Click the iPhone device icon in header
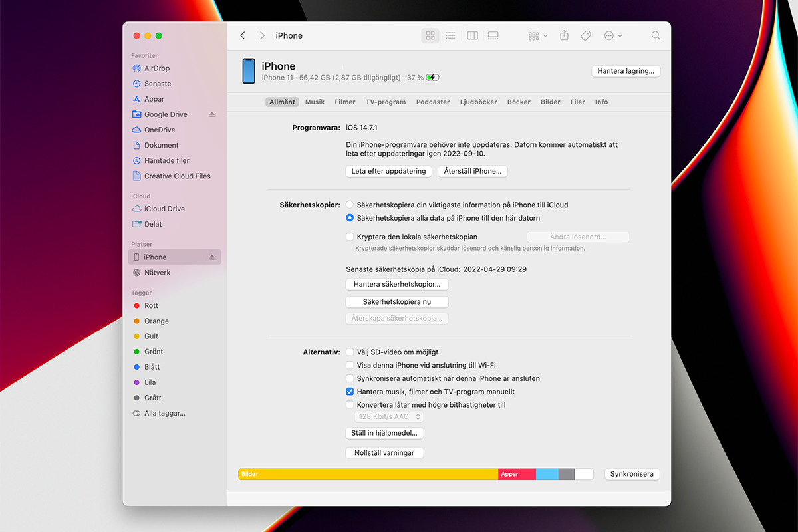798x532 pixels. point(249,70)
